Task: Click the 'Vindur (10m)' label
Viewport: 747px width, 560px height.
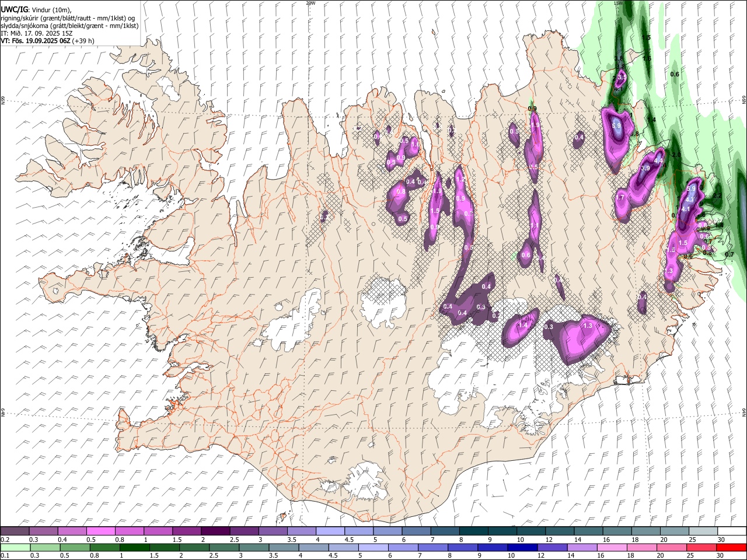Action: point(51,10)
